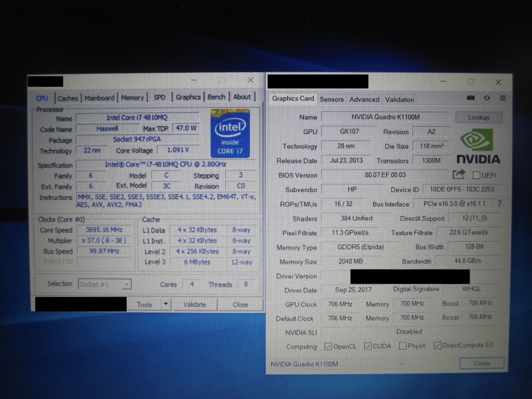Screen dimensions: 532x399
Task: Click the Code Name value 'Haswell'
Action: tap(107, 129)
